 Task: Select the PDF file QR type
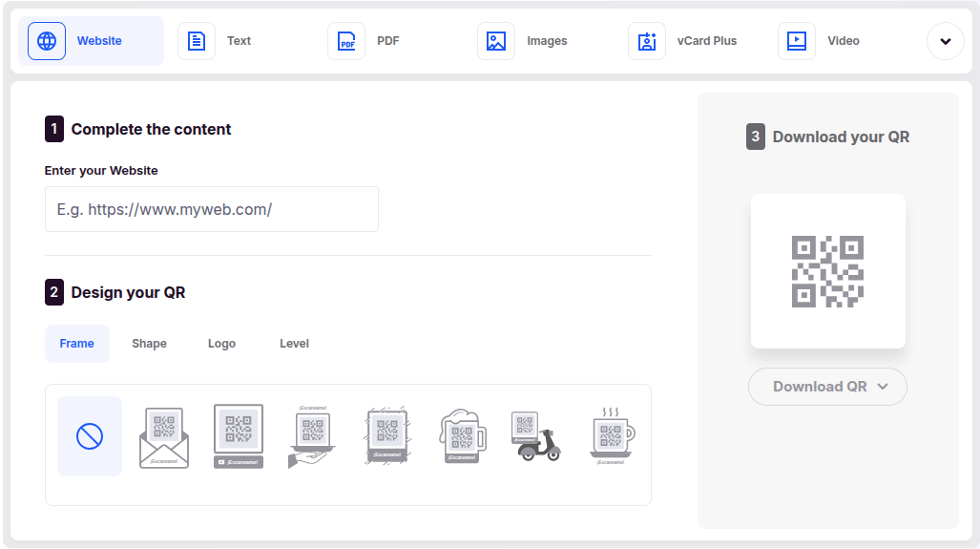click(346, 41)
